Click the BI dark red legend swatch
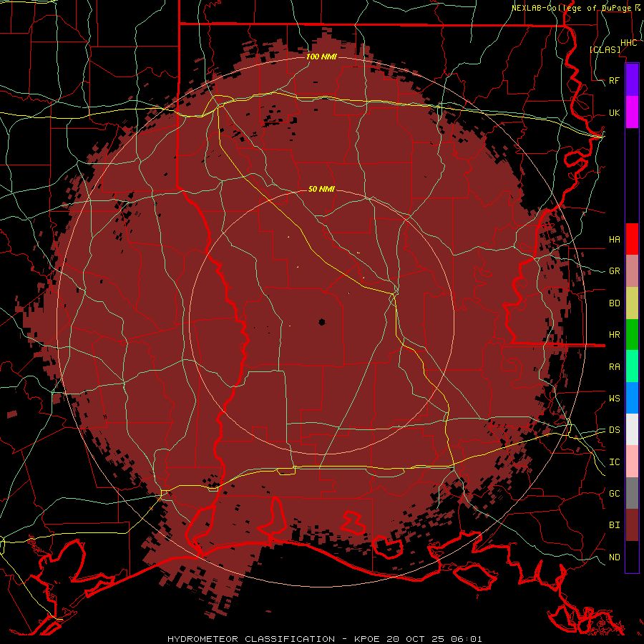644x644 pixels. 632,525
